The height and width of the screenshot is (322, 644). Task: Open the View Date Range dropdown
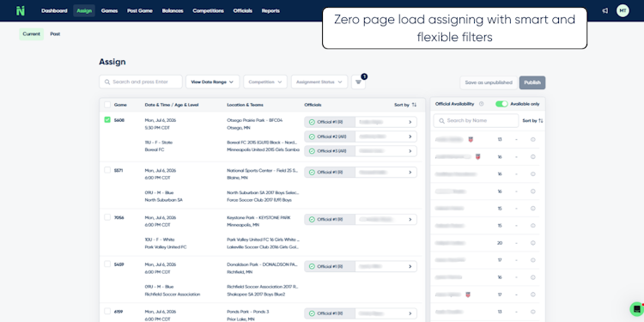coord(212,82)
